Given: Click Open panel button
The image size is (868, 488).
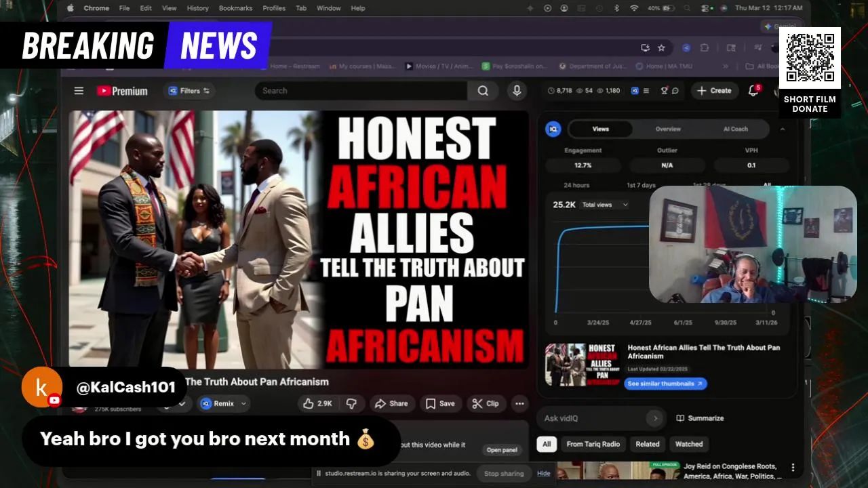Looking at the screenshot, I should (x=502, y=450).
